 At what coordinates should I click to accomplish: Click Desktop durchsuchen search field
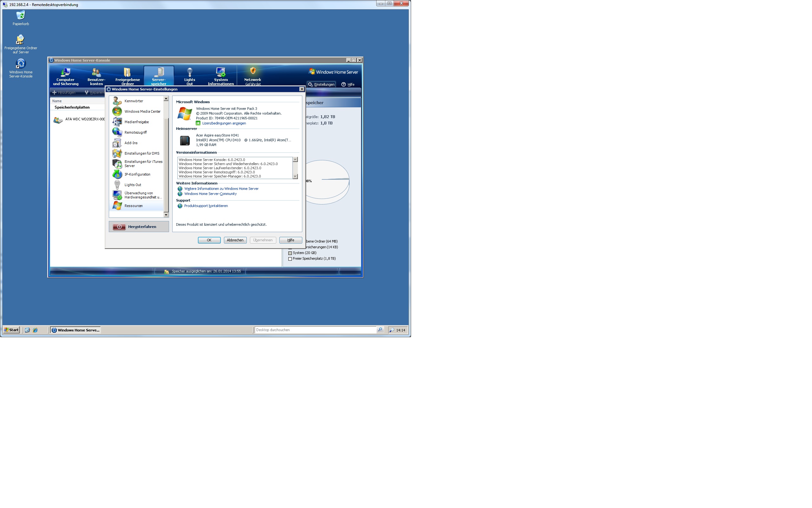tap(315, 330)
